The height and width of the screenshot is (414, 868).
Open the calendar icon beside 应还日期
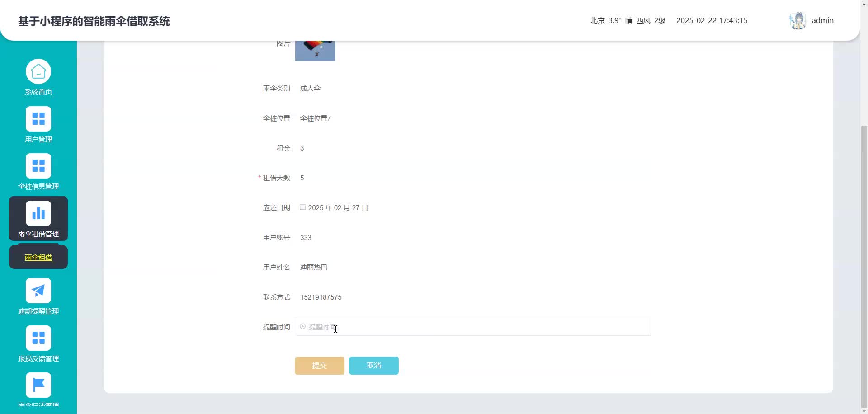302,207
